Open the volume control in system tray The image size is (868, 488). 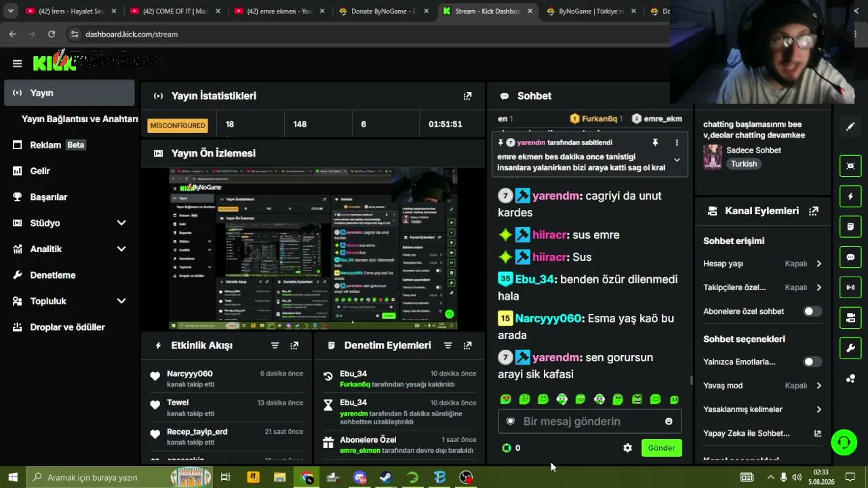(797, 477)
